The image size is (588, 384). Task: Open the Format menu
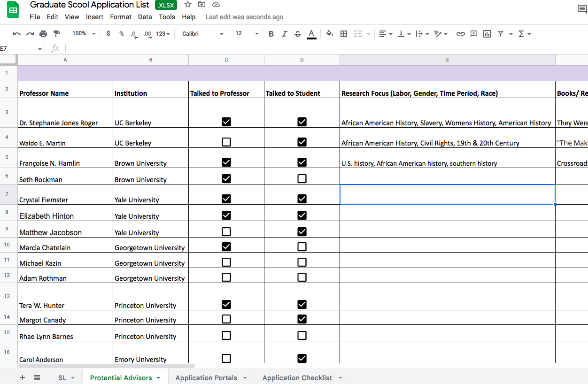pos(121,16)
